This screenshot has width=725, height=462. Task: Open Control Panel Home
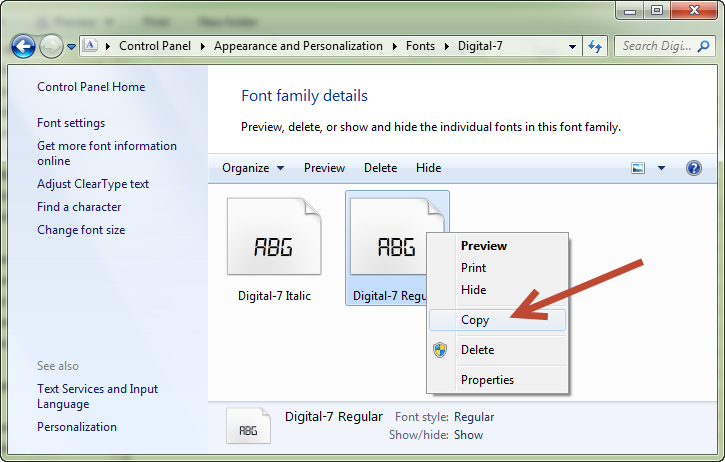coord(91,87)
